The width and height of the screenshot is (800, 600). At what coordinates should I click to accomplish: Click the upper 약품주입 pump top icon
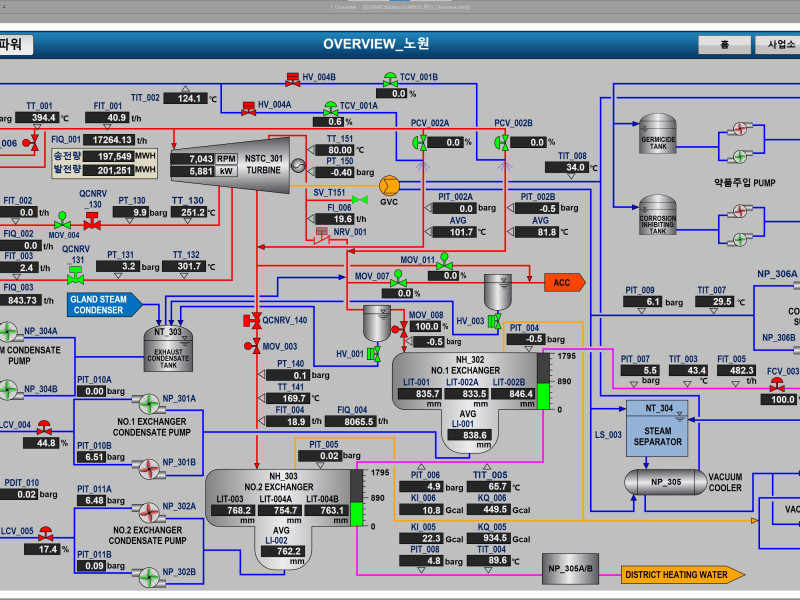(740, 129)
